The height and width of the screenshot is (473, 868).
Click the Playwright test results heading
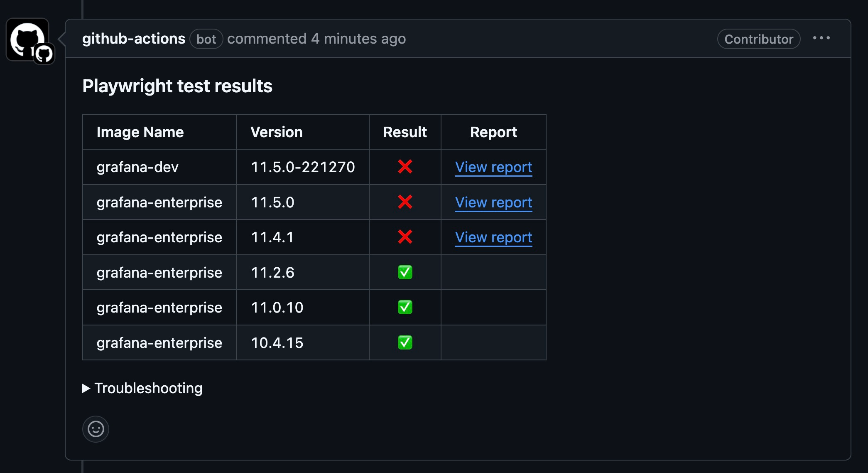click(177, 86)
